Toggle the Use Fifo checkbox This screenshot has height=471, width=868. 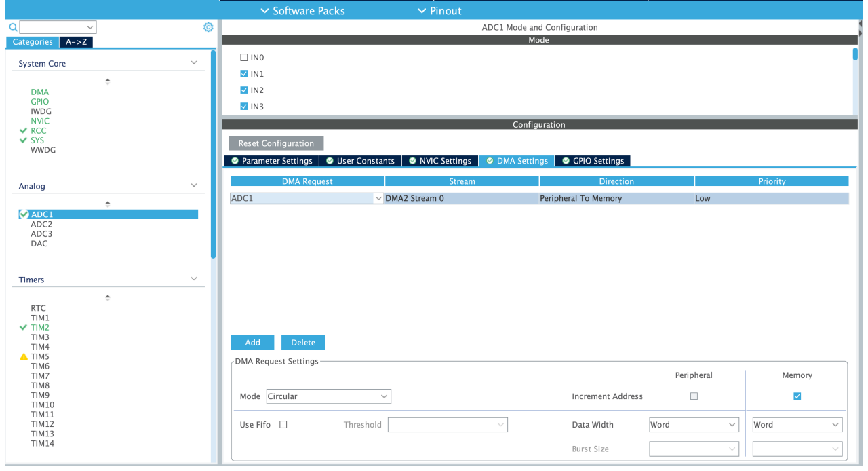(283, 425)
